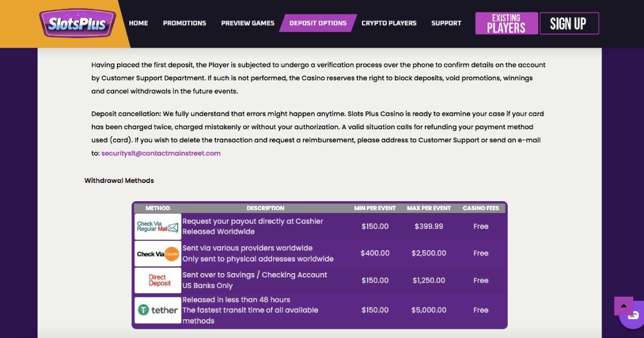
Task: Select the Tether withdrawal logo
Action: point(157,310)
